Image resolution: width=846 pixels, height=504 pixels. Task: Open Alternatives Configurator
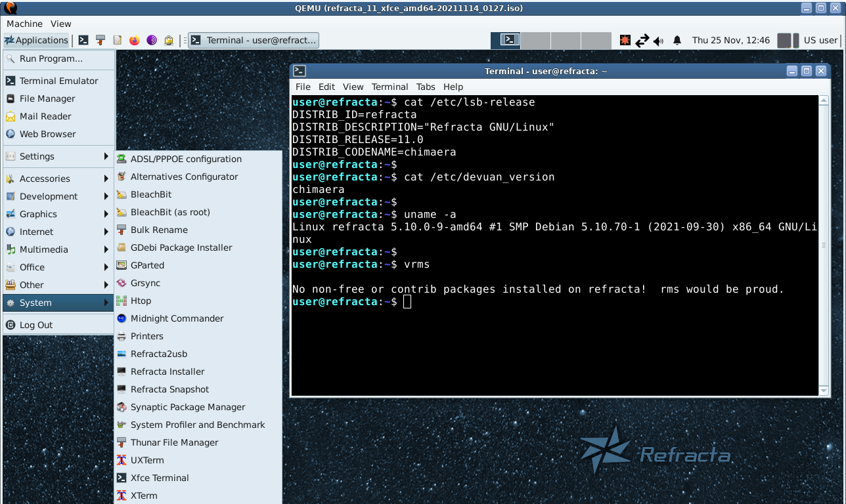(198, 177)
